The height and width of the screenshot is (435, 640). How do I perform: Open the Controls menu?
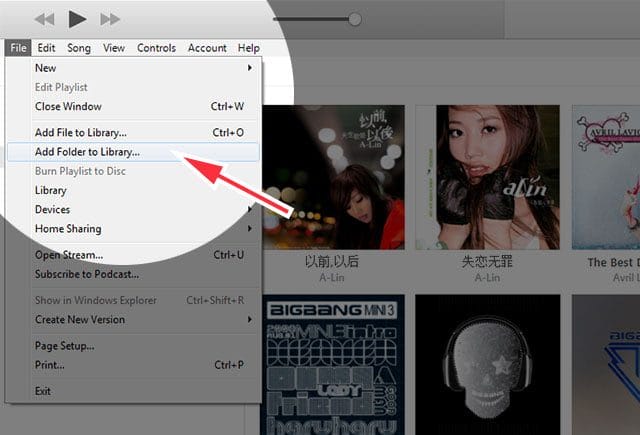tap(156, 48)
